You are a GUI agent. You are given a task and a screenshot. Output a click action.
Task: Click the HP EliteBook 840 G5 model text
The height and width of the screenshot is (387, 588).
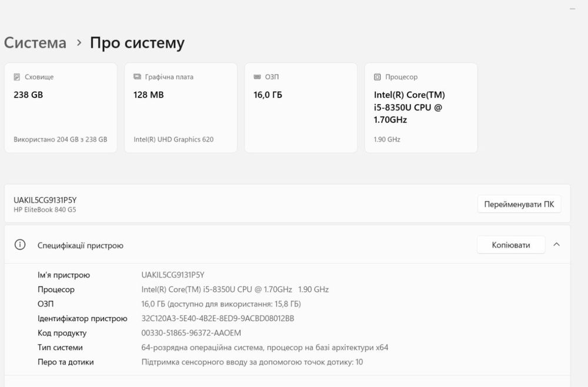coord(45,209)
